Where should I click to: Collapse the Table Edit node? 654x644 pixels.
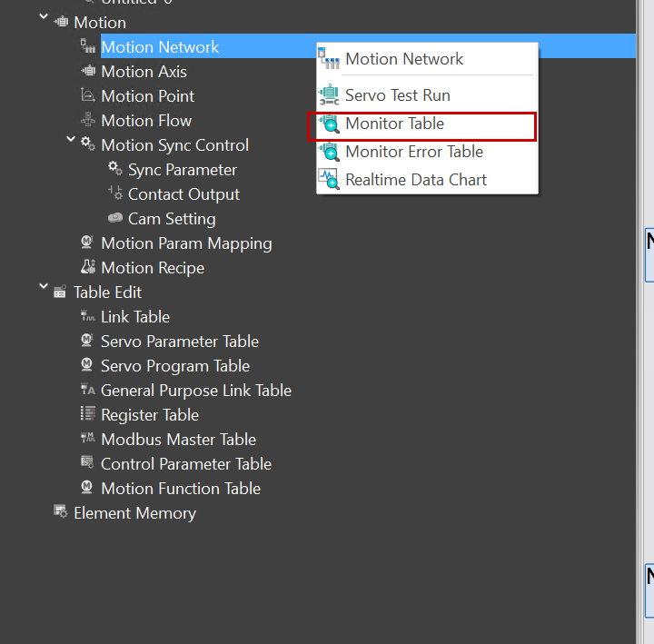click(44, 287)
